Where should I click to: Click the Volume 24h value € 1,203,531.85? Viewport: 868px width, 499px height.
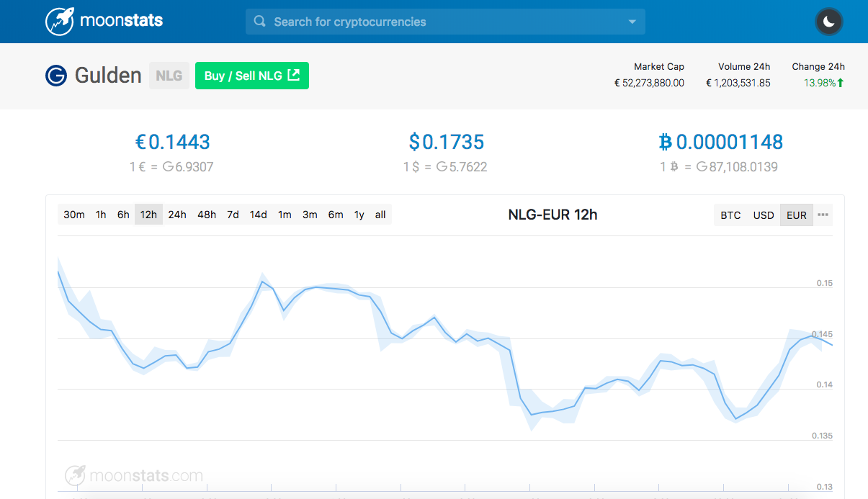point(738,83)
